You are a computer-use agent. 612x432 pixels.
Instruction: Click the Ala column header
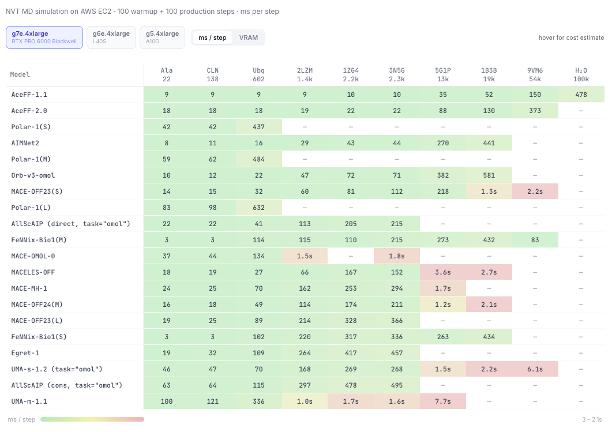click(166, 75)
